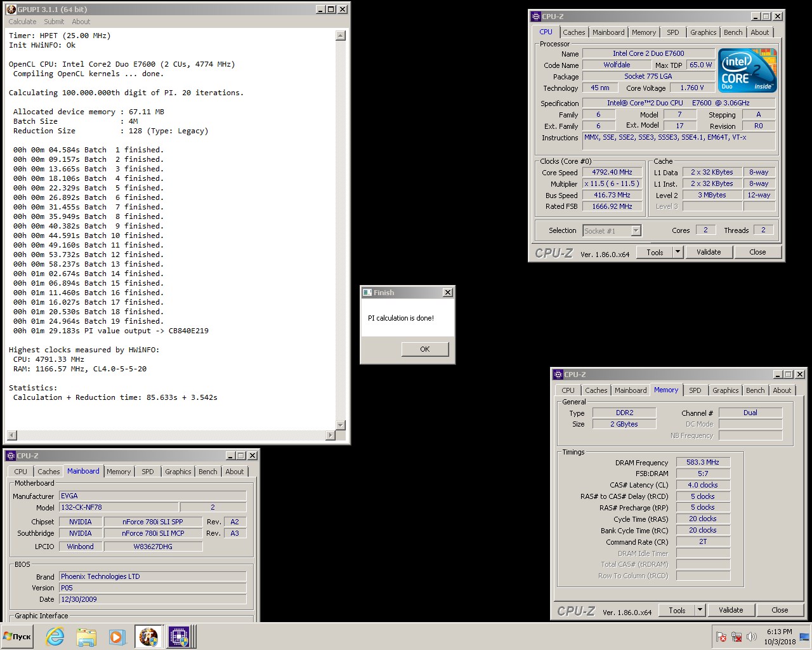Screen dimensions: 812x650
Task: Click the Action Center flag tray icon
Action: pyautogui.click(x=721, y=637)
